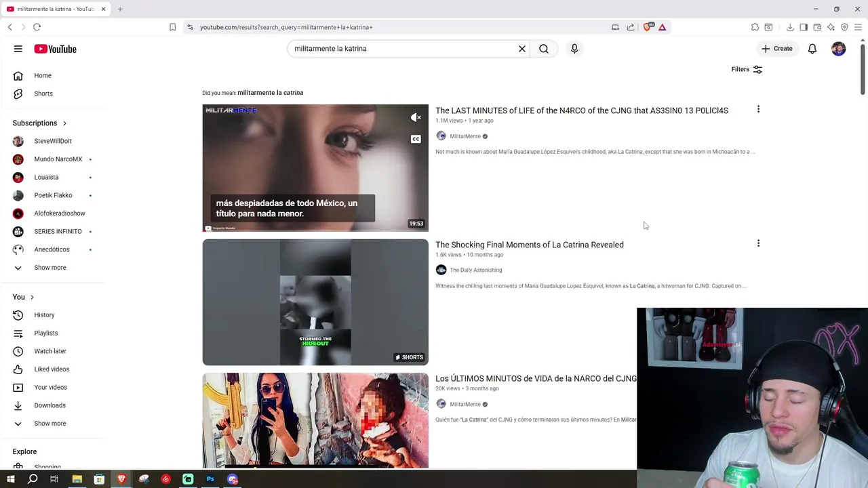Open the Windows Start menu
Image resolution: width=868 pixels, height=488 pixels.
point(10,479)
